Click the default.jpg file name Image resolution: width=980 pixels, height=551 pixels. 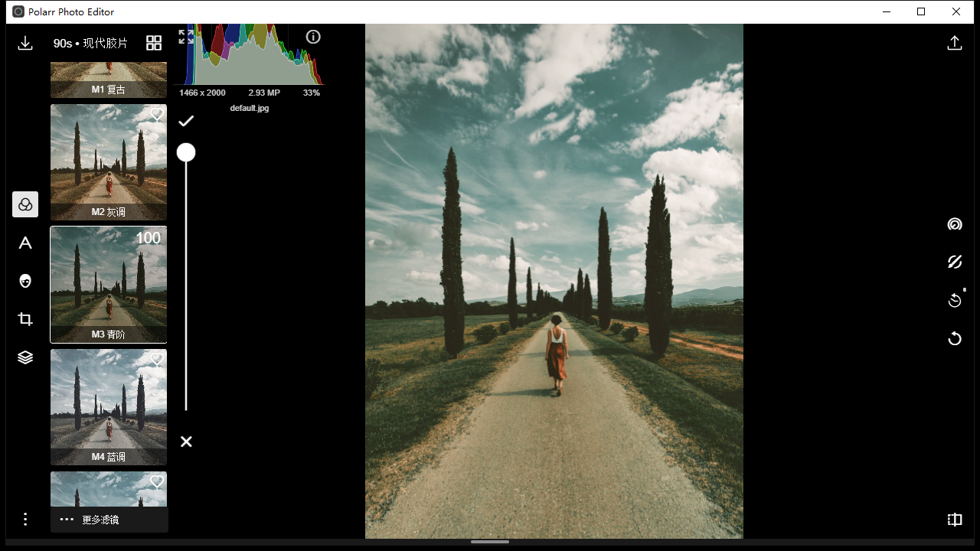[x=250, y=109]
